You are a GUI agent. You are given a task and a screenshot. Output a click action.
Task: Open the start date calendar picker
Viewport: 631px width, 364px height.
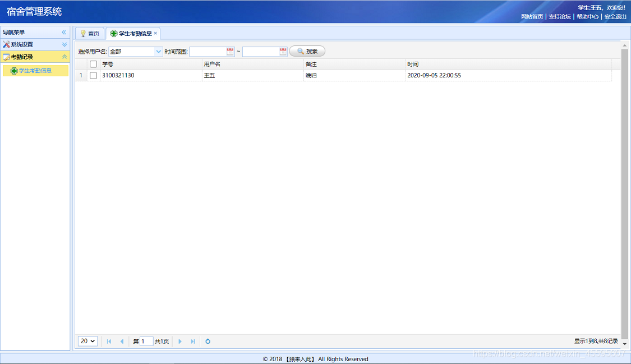pos(230,52)
